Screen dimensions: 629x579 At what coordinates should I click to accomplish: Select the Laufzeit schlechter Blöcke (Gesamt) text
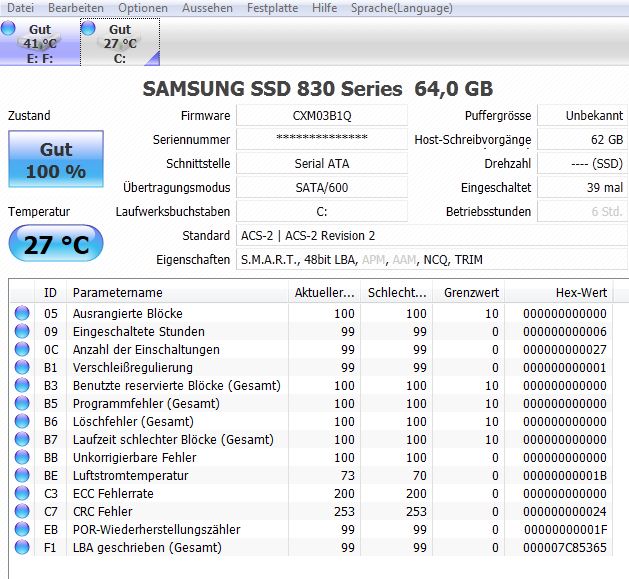(173, 439)
